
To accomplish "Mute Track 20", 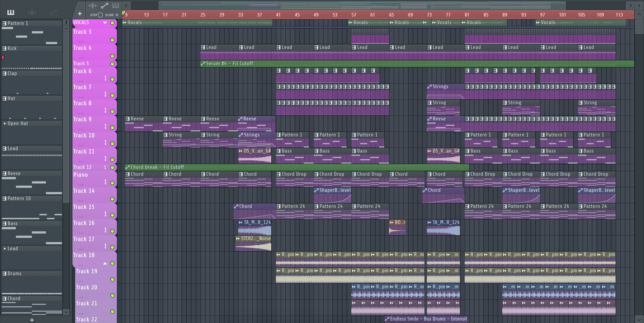I will click(x=112, y=295).
